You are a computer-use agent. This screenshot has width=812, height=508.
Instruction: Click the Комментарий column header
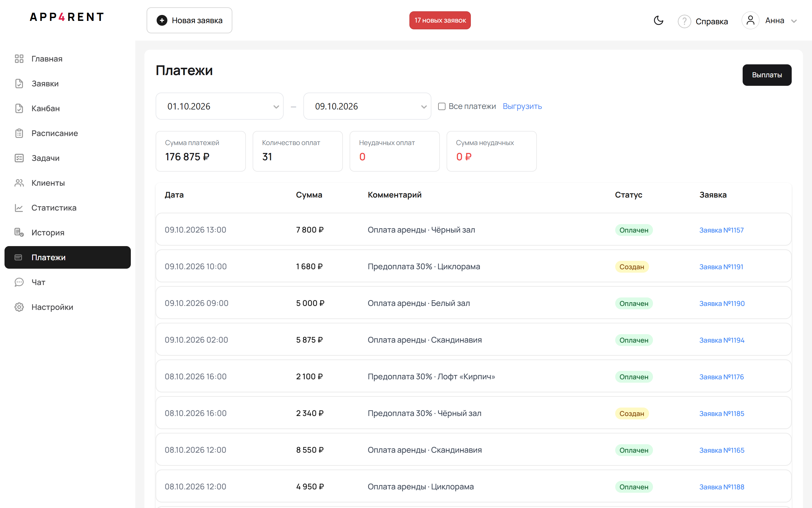(395, 195)
